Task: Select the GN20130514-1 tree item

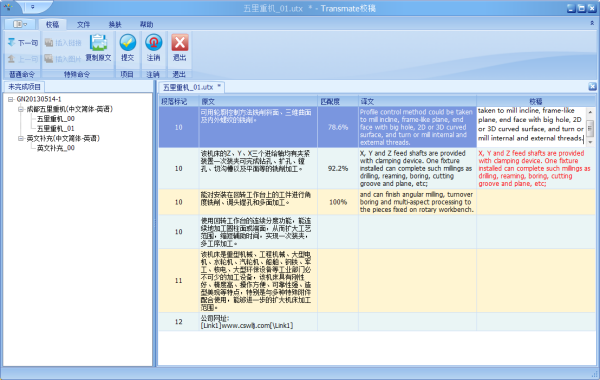Action: pos(39,99)
